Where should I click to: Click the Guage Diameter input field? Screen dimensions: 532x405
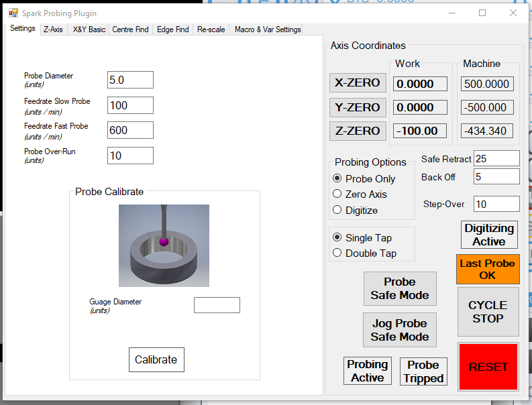pyautogui.click(x=217, y=305)
